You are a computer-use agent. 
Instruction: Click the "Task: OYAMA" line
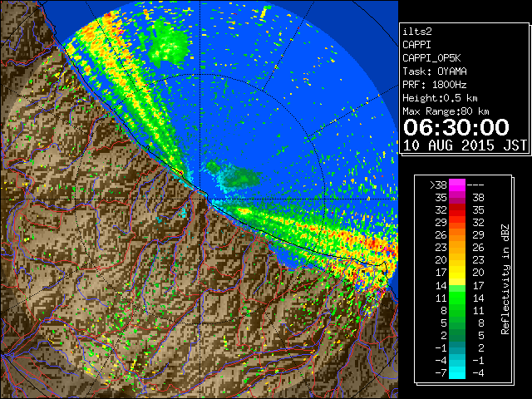click(435, 71)
